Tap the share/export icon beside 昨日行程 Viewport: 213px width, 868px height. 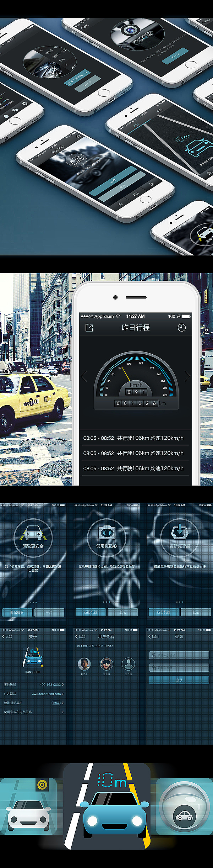(89, 328)
